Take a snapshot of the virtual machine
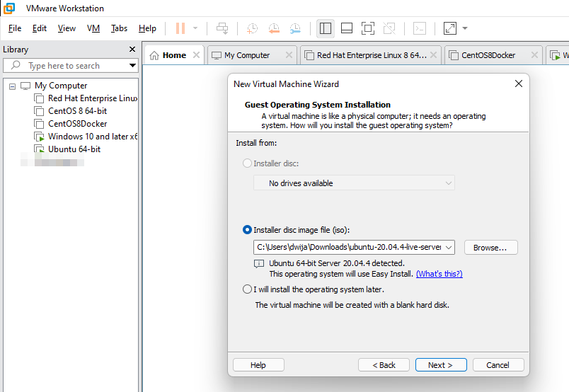 [x=252, y=28]
